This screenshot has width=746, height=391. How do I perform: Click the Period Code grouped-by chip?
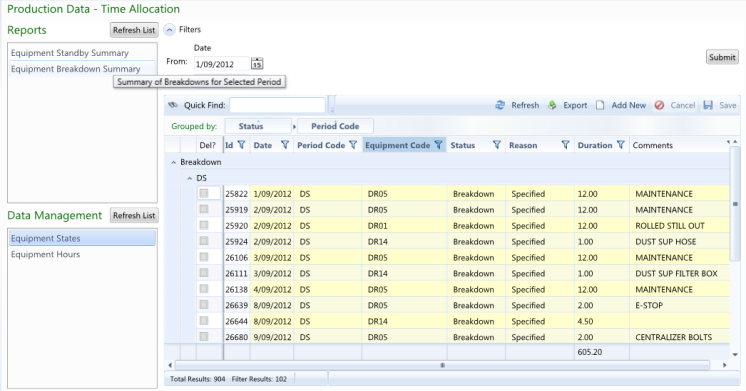tap(335, 126)
